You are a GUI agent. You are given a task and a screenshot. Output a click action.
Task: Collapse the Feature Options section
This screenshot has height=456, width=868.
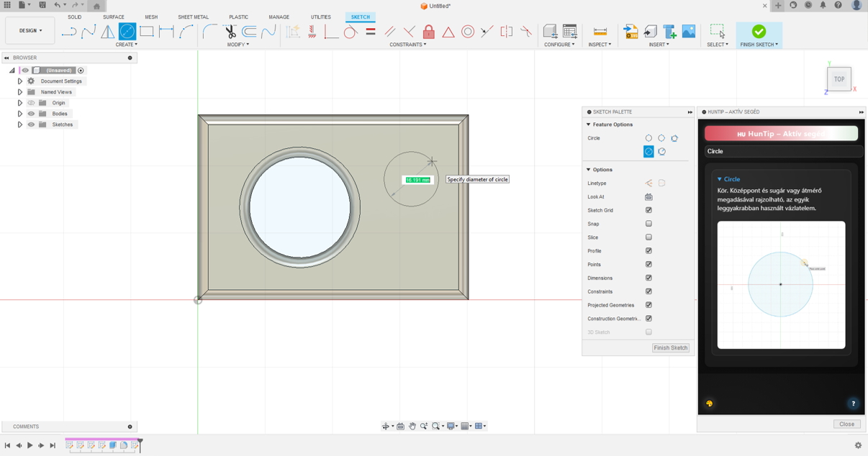click(589, 124)
